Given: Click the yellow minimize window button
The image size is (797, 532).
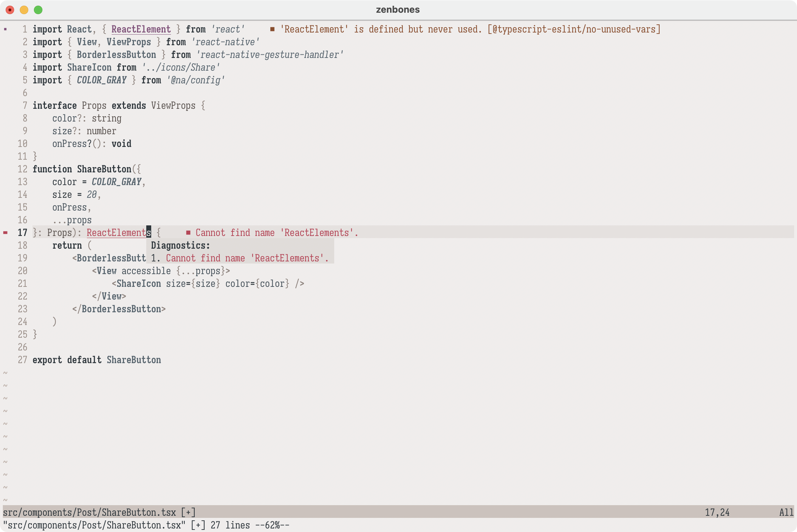Looking at the screenshot, I should [24, 10].
